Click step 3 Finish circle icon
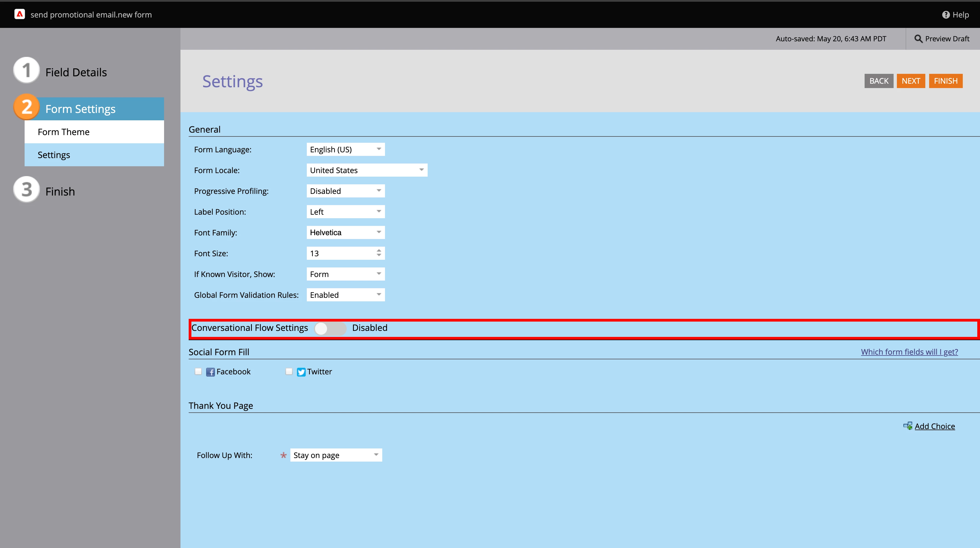 coord(26,190)
